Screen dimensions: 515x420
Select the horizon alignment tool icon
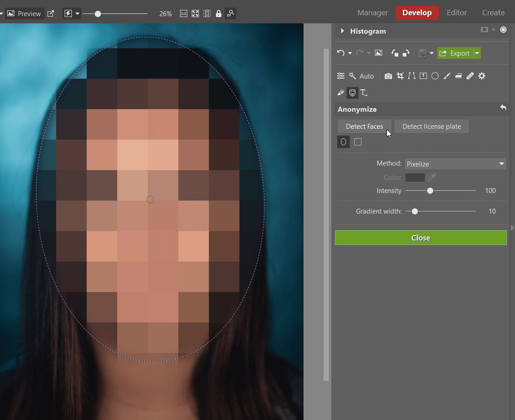[x=423, y=76]
